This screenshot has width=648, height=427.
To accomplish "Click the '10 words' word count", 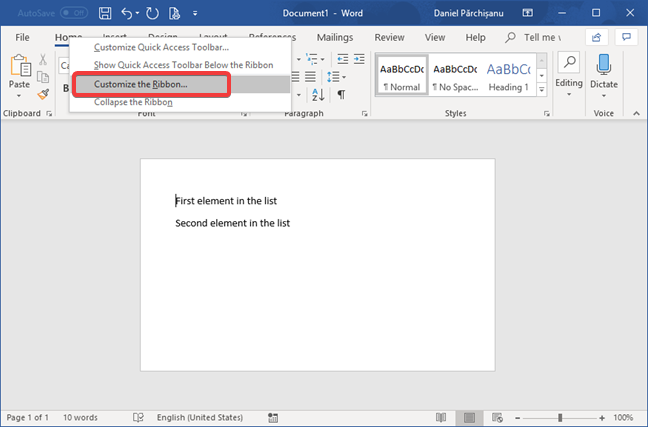I will click(x=80, y=417).
